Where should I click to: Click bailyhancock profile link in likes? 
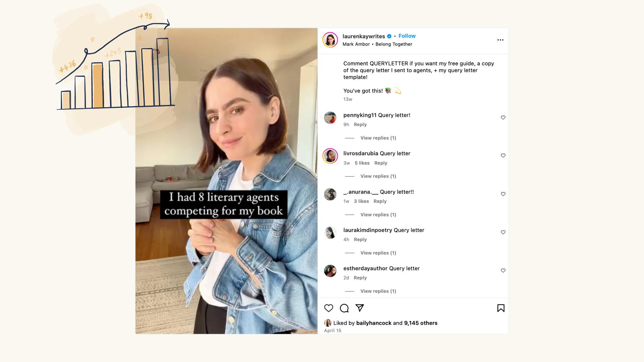(373, 323)
